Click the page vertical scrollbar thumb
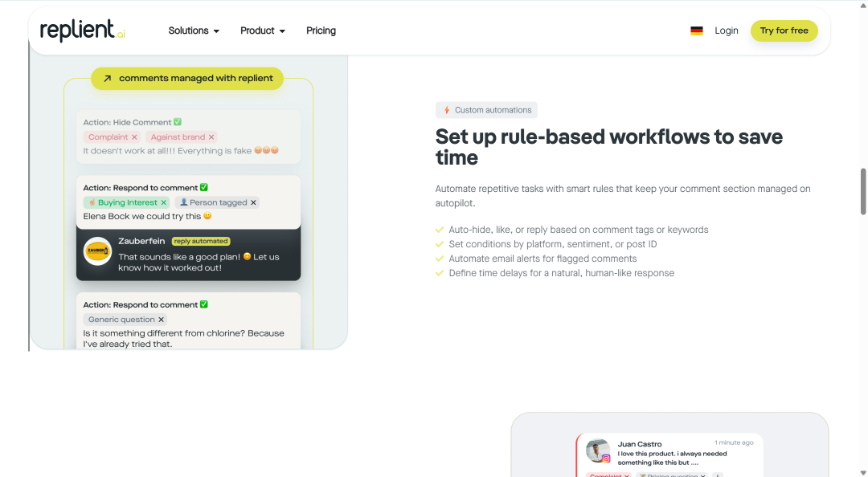Viewport: 868px width, 477px height. coord(863,191)
